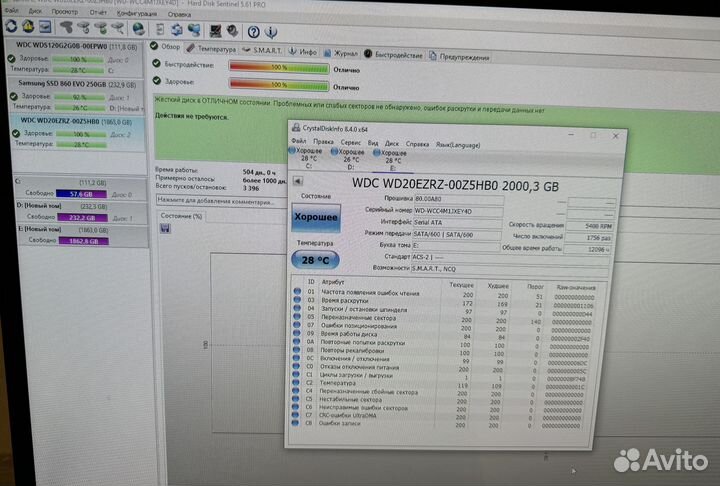Switch to the S.M.A.R.T. tab

click(x=262, y=50)
